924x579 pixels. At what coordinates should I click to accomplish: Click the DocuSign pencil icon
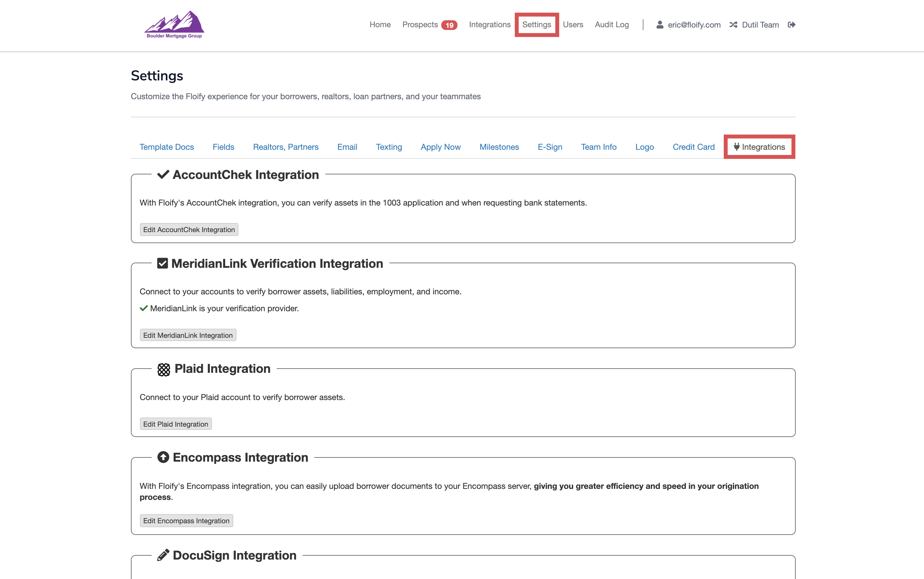point(163,555)
